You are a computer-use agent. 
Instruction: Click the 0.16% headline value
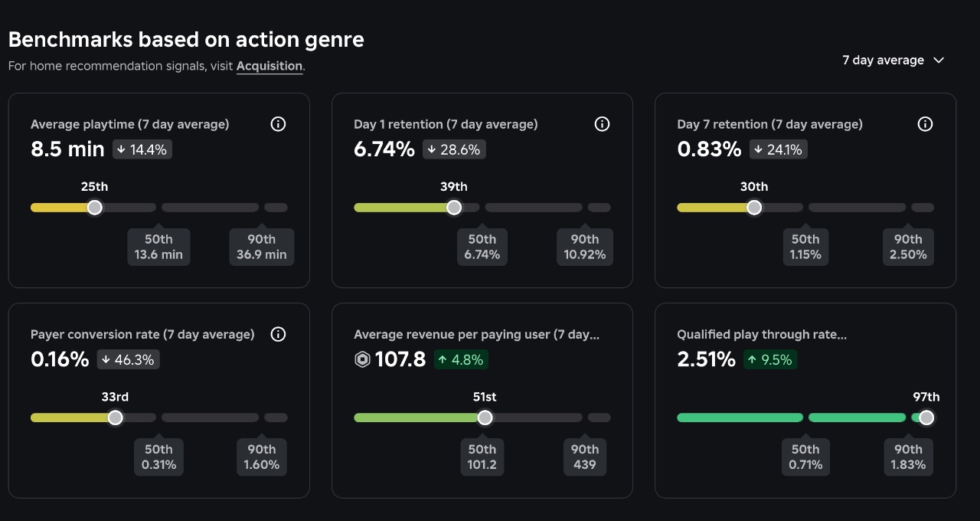click(60, 359)
